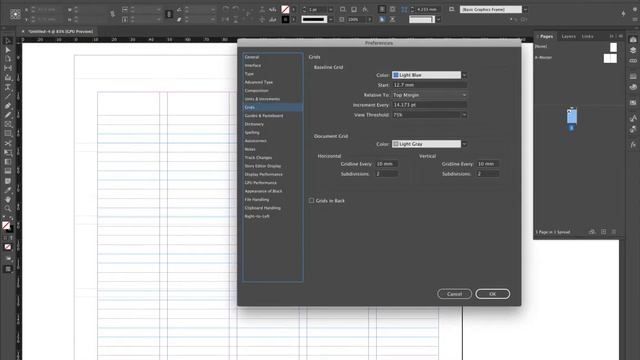This screenshot has width=640, height=360.
Task: Click the Vertical Subdivisions field
Action: pyautogui.click(x=488, y=174)
